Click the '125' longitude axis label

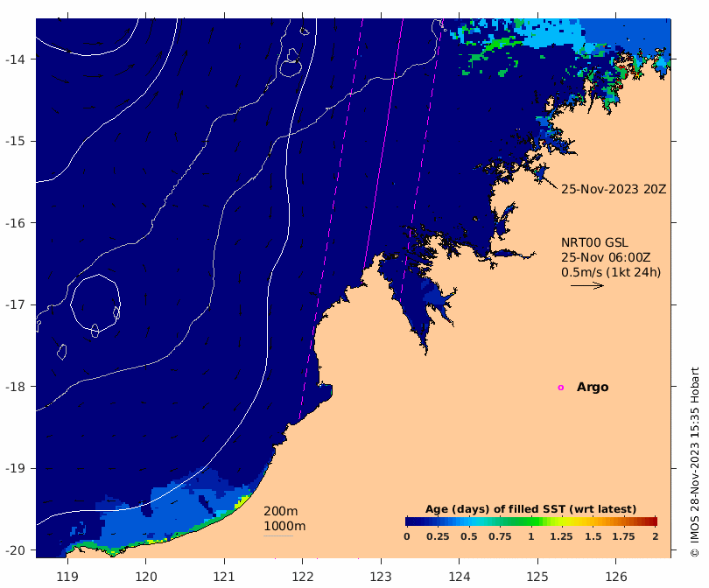click(537, 577)
